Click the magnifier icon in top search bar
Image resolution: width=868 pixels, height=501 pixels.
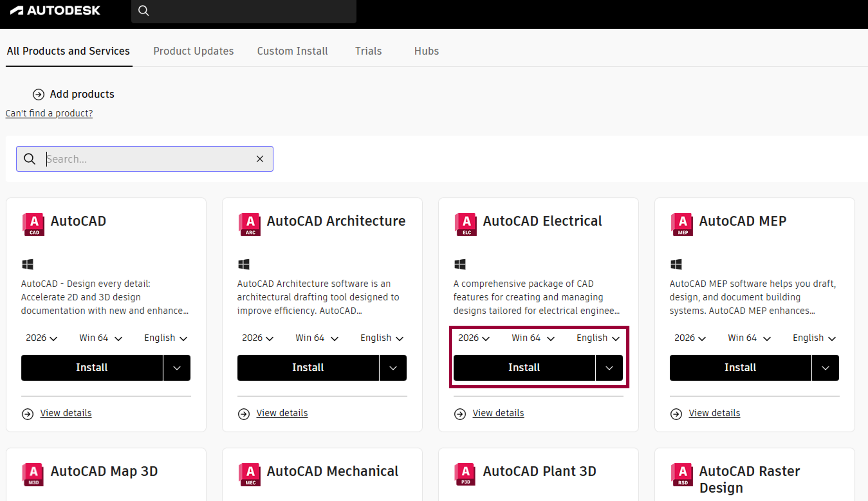144,11
